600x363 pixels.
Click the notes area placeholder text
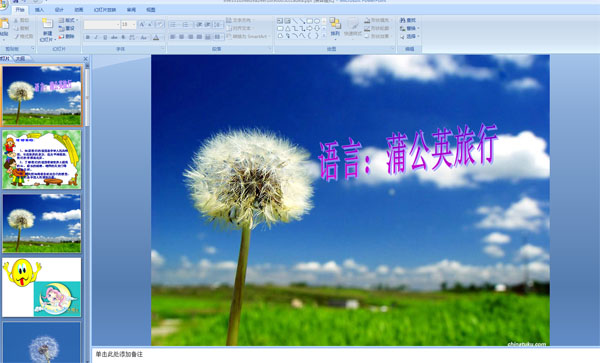(119, 355)
